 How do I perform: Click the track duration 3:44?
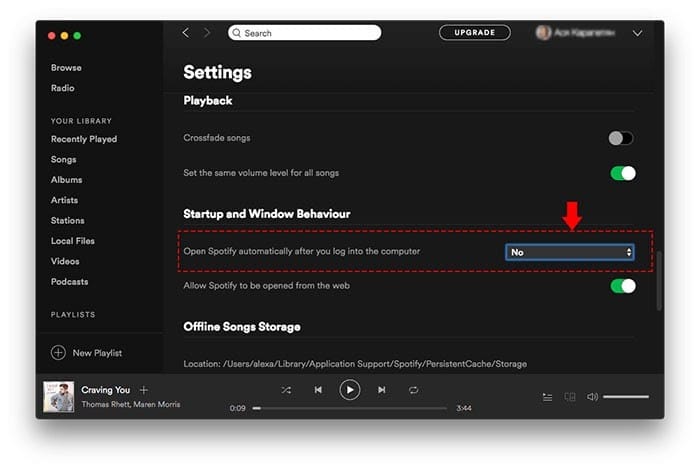point(464,408)
